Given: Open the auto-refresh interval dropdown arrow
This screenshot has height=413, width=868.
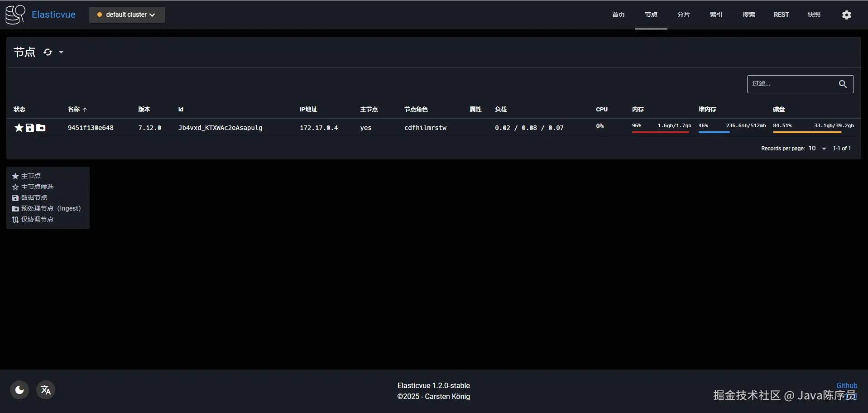Looking at the screenshot, I should pos(61,52).
